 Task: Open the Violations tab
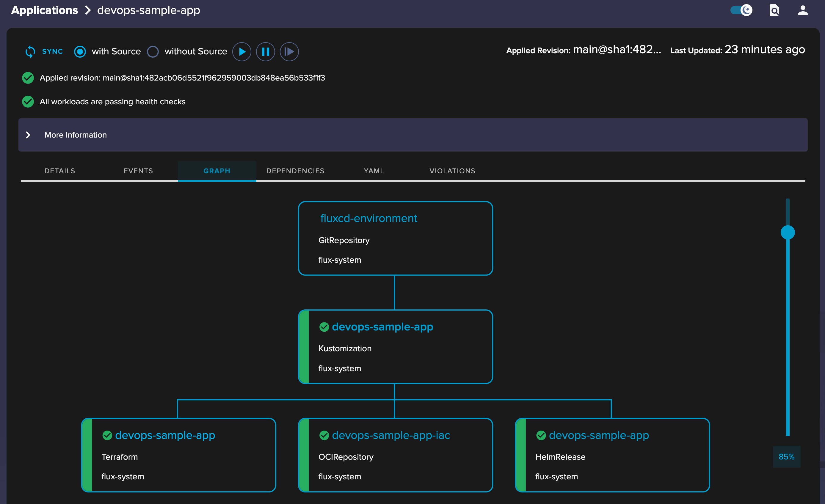[452, 171]
